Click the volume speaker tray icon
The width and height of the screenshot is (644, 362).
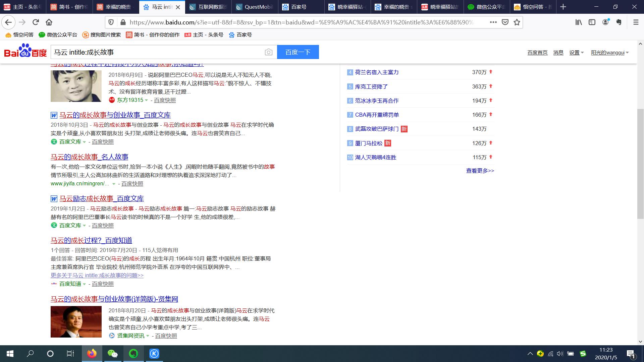(560, 354)
